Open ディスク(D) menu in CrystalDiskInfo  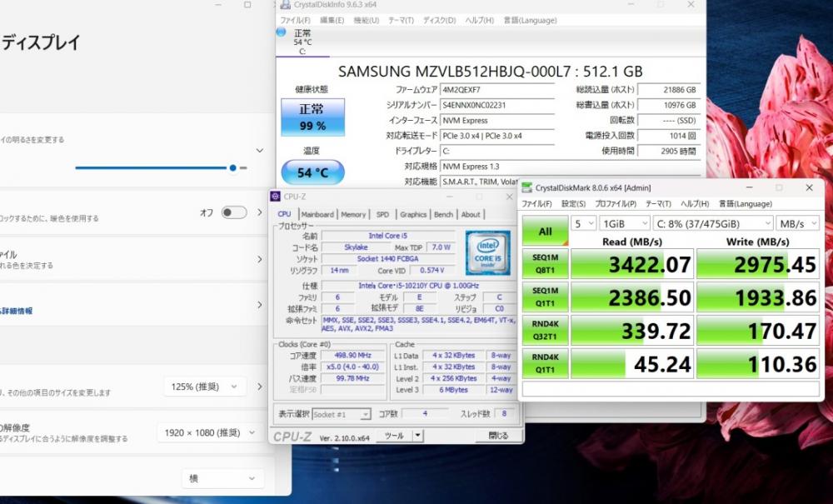[x=439, y=20]
